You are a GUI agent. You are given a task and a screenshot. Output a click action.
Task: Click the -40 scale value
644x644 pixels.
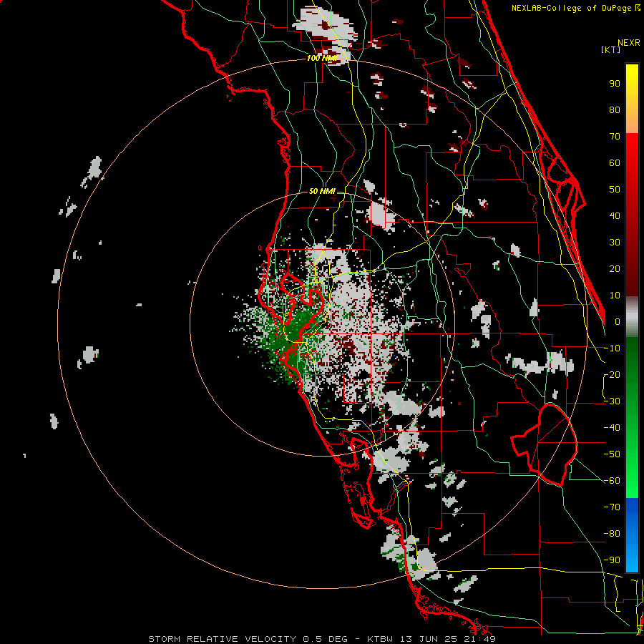tap(612, 428)
